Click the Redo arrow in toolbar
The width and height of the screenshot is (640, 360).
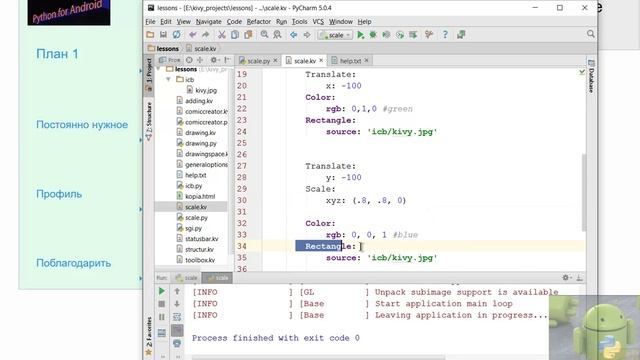[206, 35]
